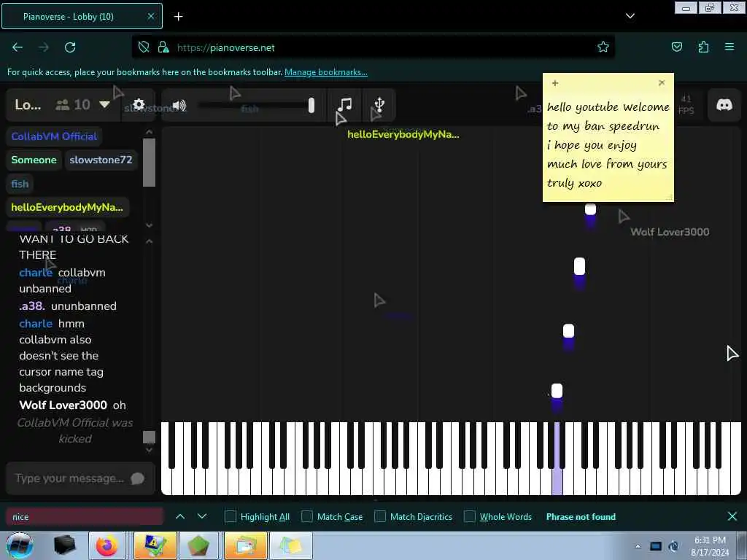Close the find bar
The width and height of the screenshot is (747, 560).
tap(732, 516)
